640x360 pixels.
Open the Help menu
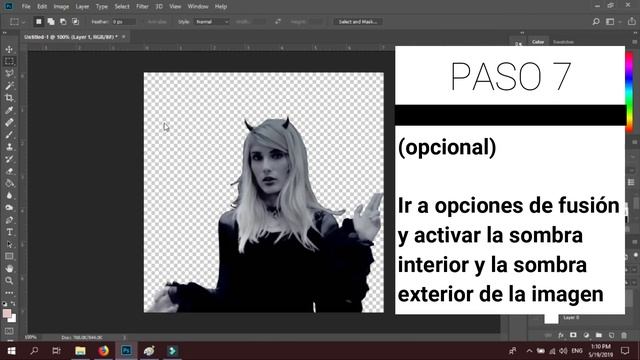[x=221, y=7]
